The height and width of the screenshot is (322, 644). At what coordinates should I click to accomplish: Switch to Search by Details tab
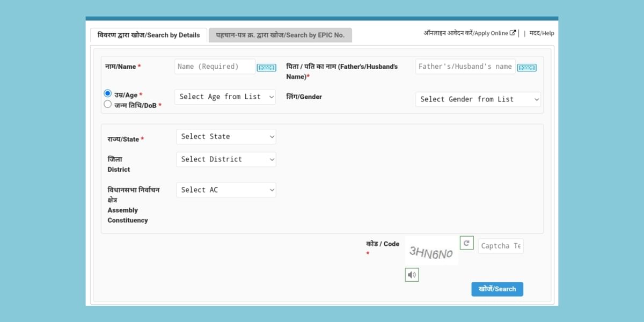(x=149, y=35)
